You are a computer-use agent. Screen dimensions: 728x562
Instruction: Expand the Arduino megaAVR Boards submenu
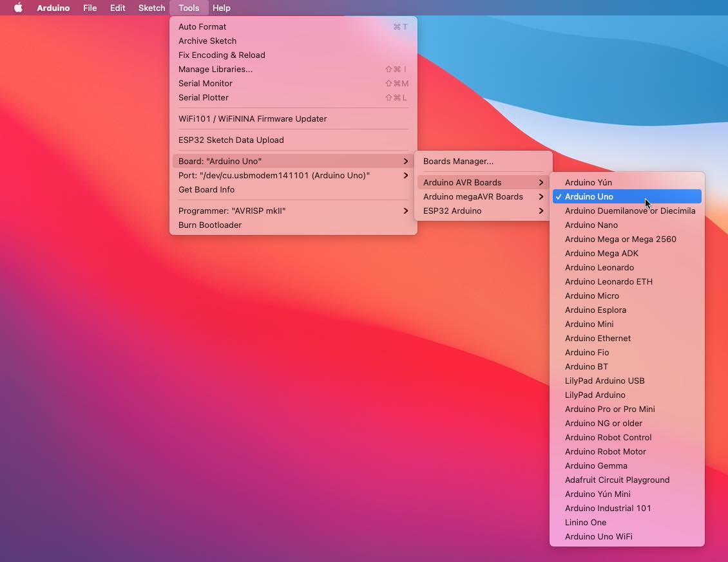(473, 196)
